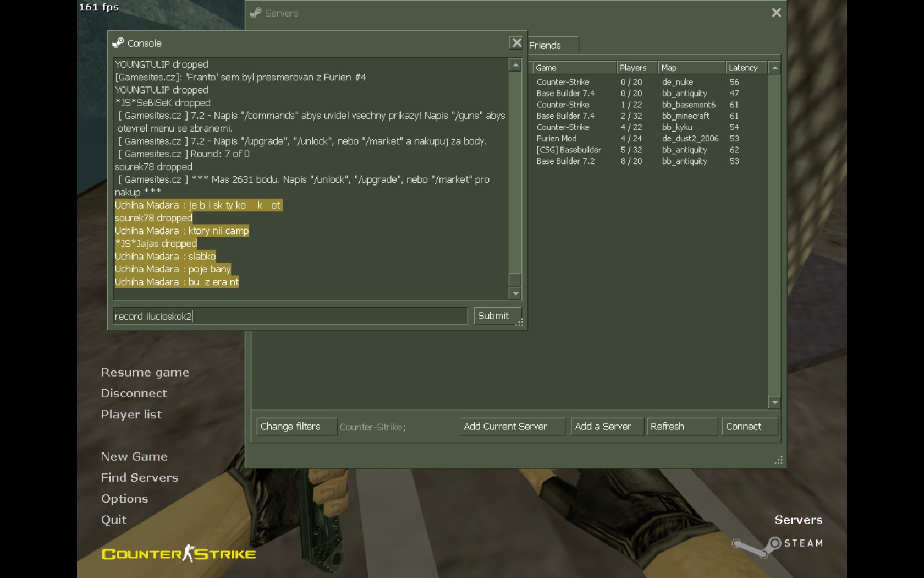Click 'Uchiha Madara : slabko' console line
The image size is (924, 578).
pyautogui.click(x=165, y=257)
